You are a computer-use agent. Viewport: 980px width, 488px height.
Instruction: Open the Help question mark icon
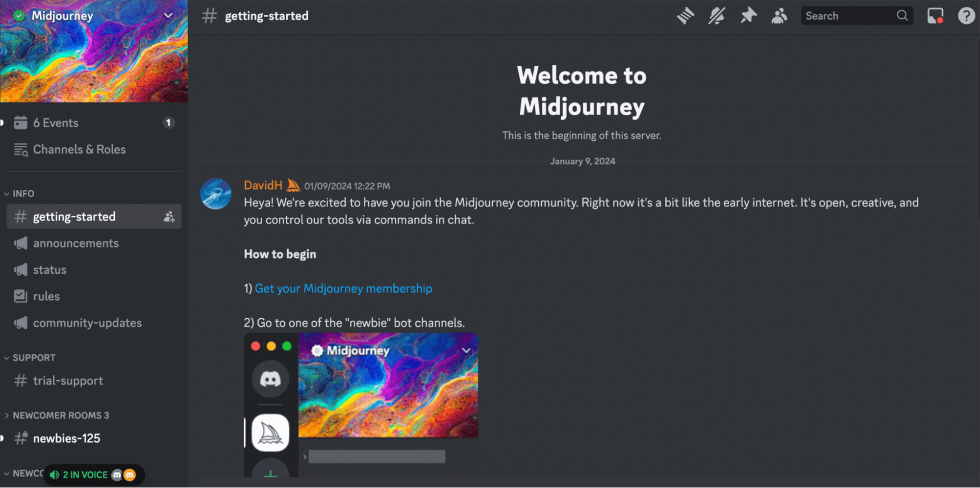pyautogui.click(x=966, y=16)
